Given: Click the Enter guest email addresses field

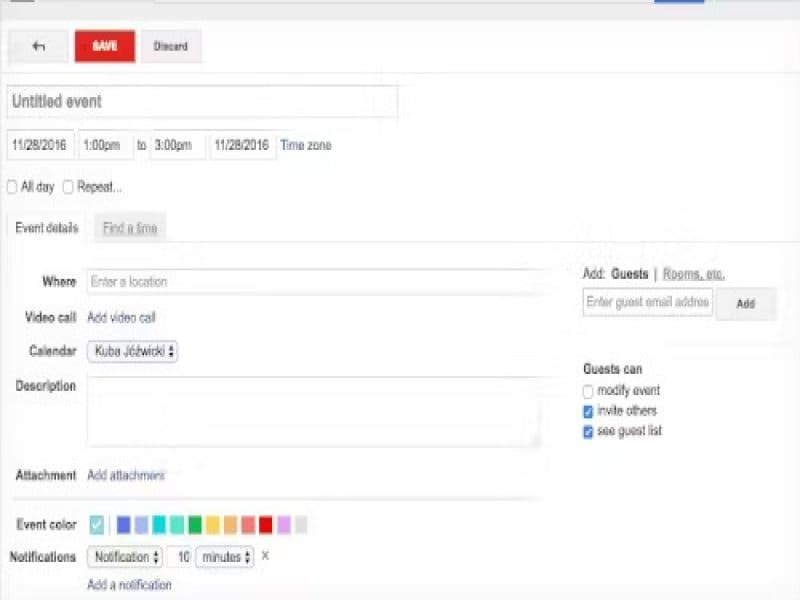Looking at the screenshot, I should pos(647,302).
